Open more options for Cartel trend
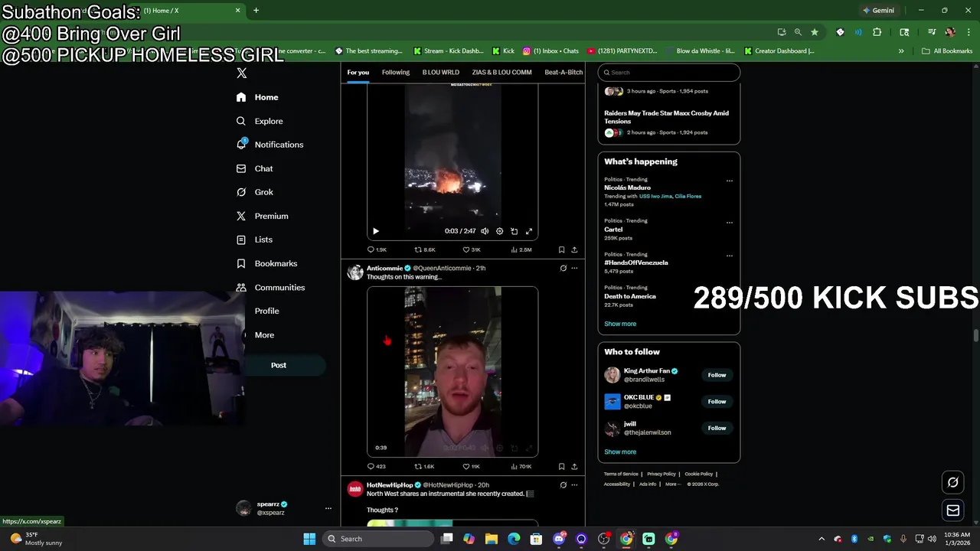The width and height of the screenshot is (980, 551). 729,223
